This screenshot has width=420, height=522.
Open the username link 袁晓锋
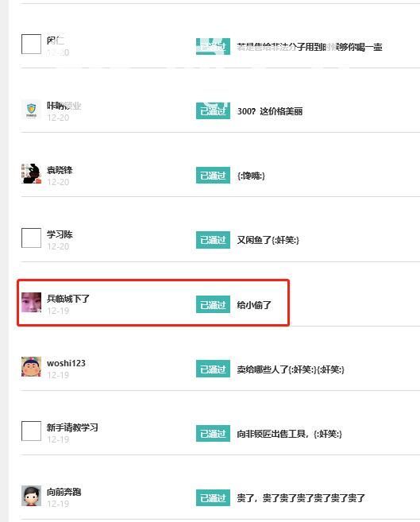tap(60, 170)
